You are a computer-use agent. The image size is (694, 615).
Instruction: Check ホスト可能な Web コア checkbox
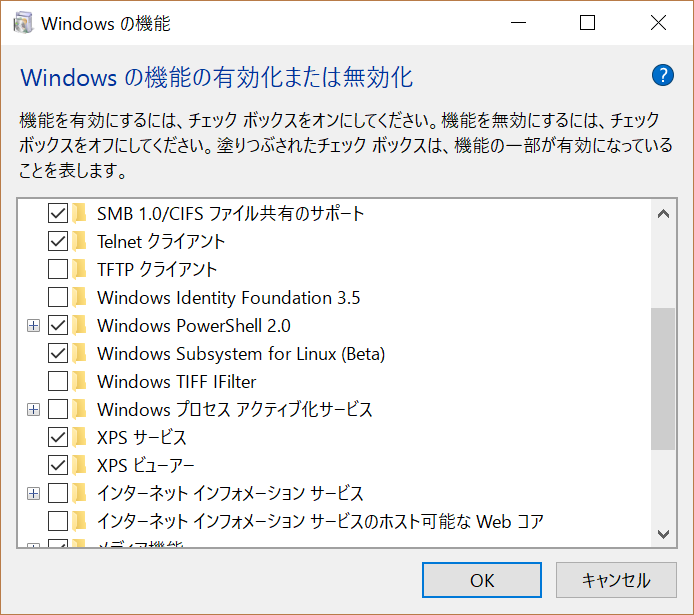pos(58,521)
